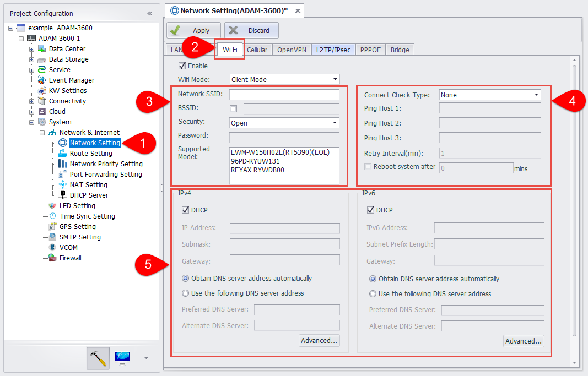
Task: Toggle the BSSID checkbox
Action: coord(234,108)
